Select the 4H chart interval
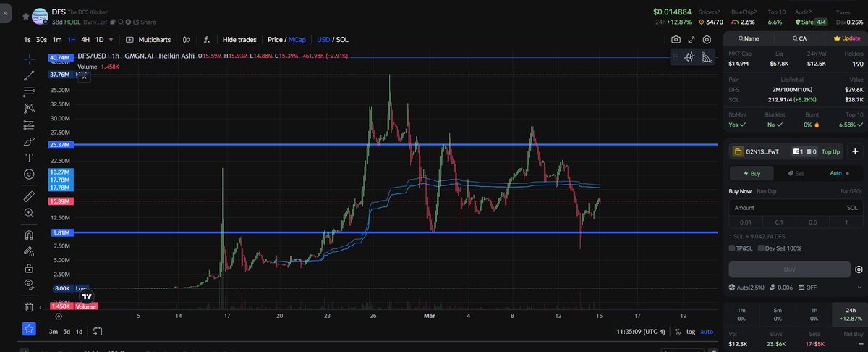The width and height of the screenshot is (868, 352). pyautogui.click(x=85, y=40)
